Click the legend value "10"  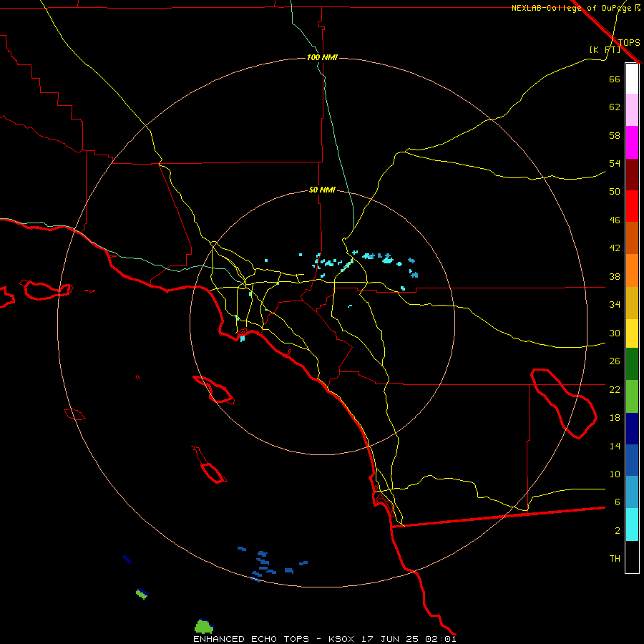tap(615, 474)
